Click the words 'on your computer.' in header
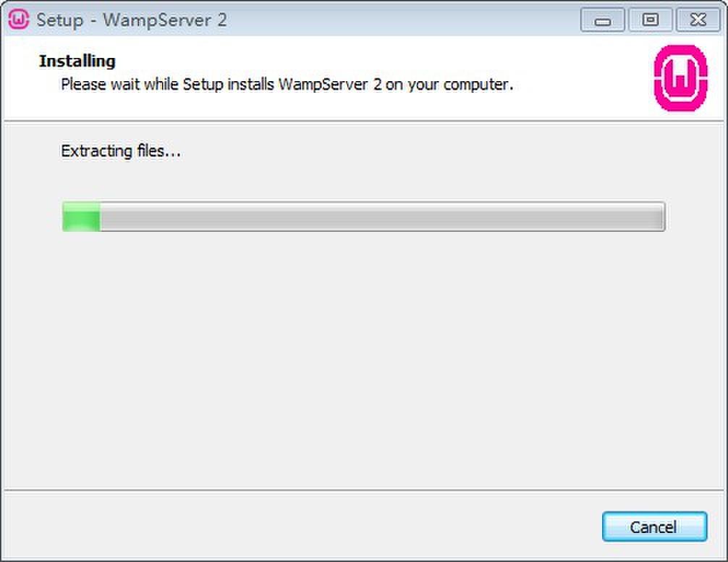 (x=449, y=85)
